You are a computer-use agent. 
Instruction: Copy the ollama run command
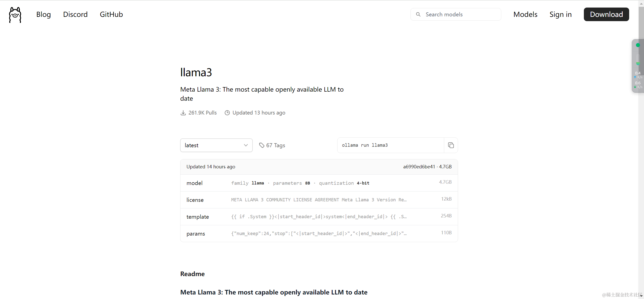(x=451, y=145)
